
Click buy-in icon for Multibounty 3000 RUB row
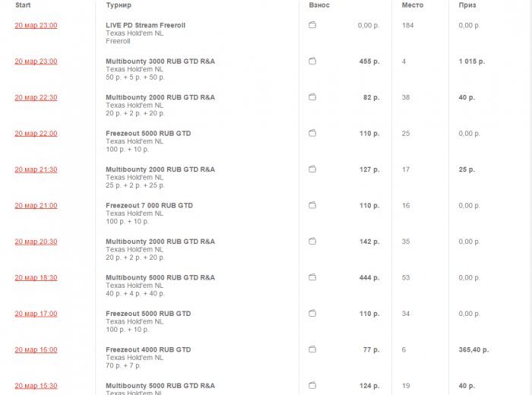(312, 61)
